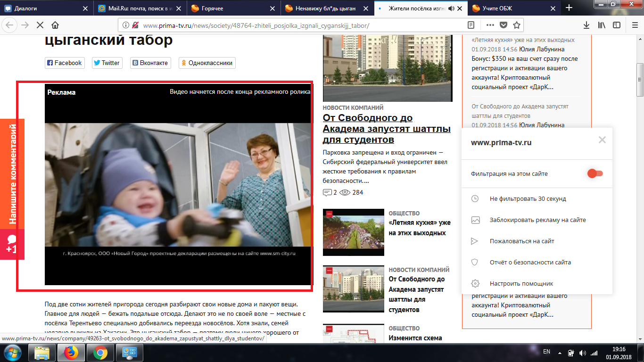Click the gear icon beside Настроить помощник
The image size is (644, 362).
[x=475, y=283]
